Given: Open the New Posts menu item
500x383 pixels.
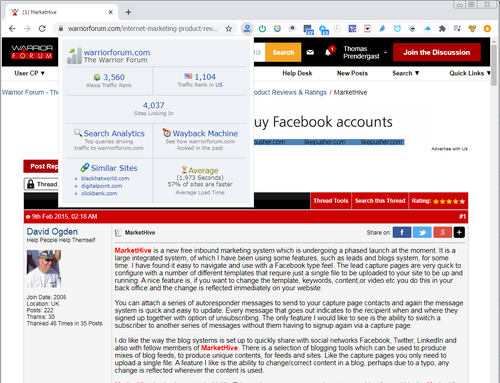Looking at the screenshot, I should click(352, 73).
